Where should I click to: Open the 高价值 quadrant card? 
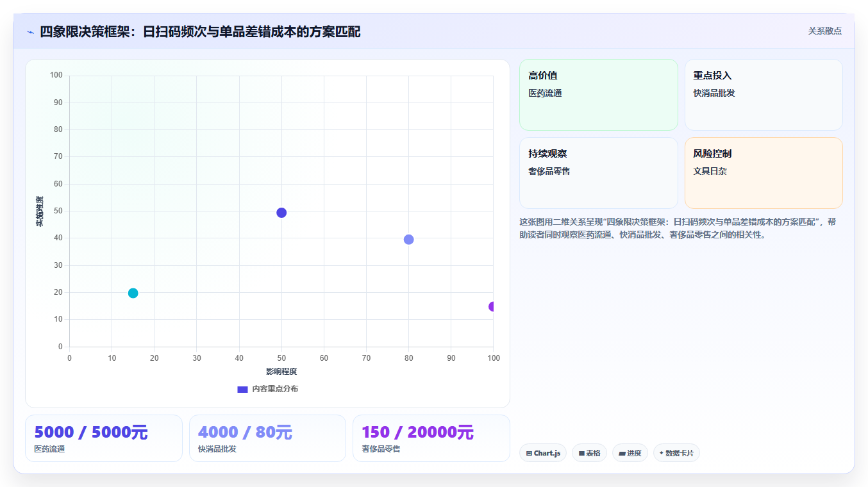[x=598, y=95]
